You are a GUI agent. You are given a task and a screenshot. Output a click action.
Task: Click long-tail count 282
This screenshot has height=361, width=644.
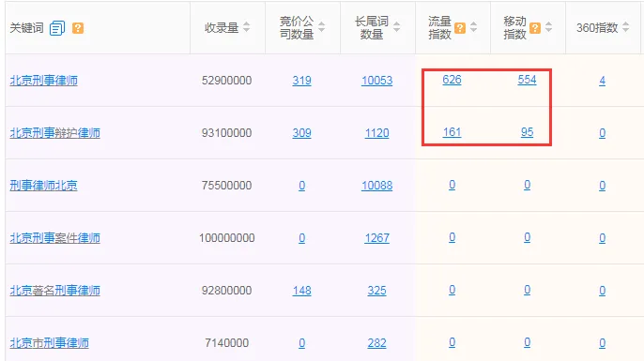click(377, 343)
